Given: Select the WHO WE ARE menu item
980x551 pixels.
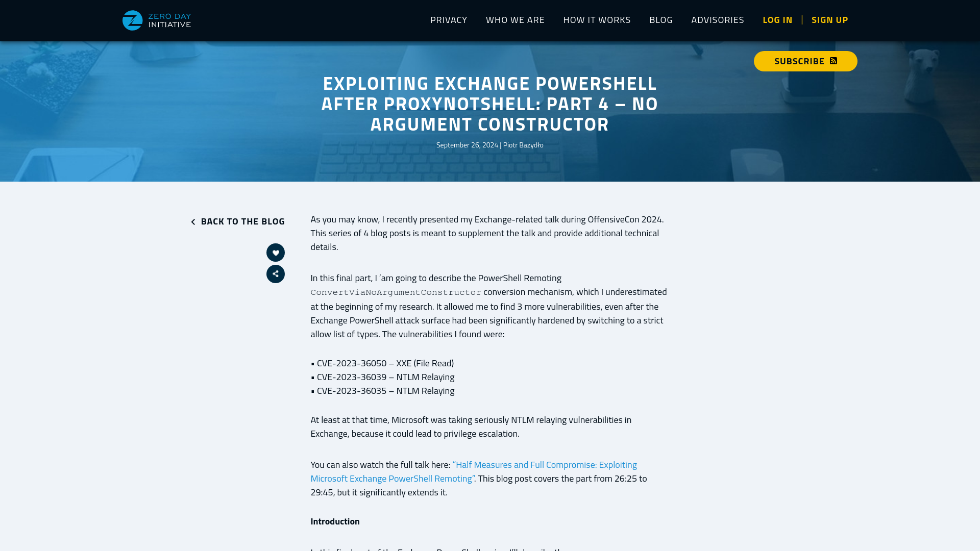Looking at the screenshot, I should [515, 19].
